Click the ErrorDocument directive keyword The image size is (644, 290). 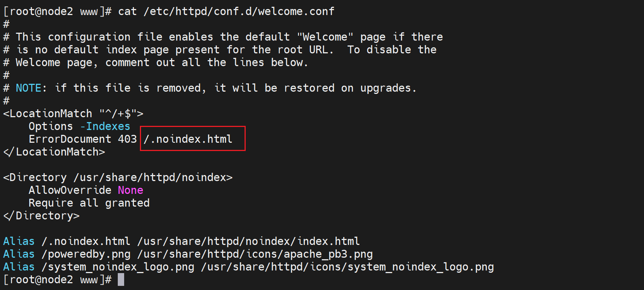tap(70, 139)
